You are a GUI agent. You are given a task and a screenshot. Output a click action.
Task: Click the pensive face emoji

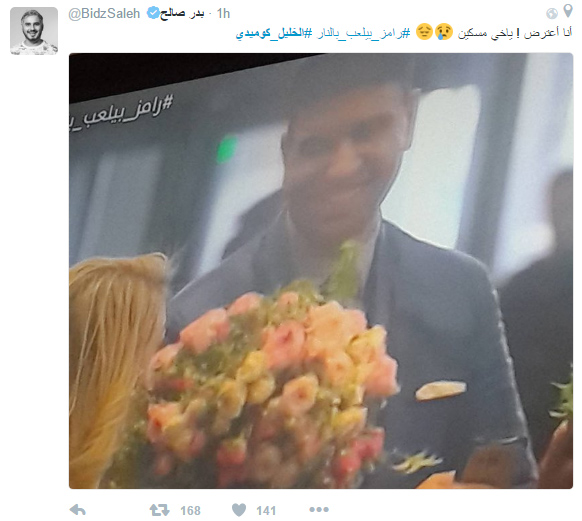click(424, 32)
